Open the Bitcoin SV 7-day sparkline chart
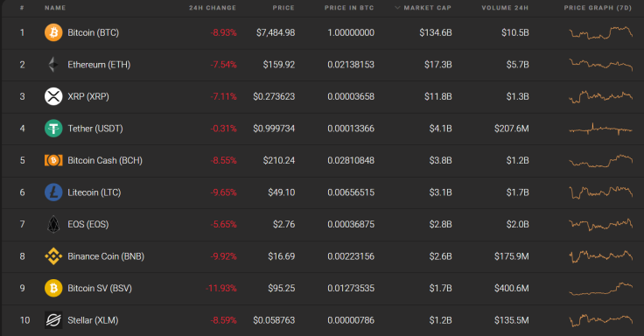The image size is (644, 336). click(600, 289)
